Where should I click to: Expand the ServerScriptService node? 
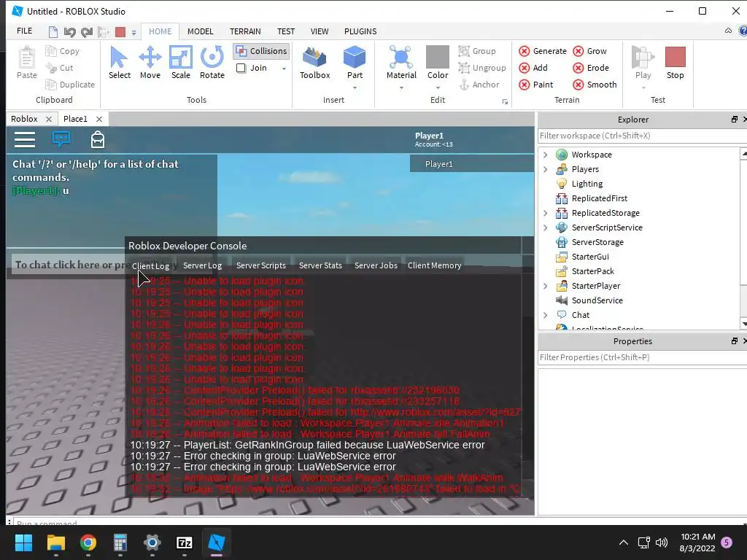point(546,227)
